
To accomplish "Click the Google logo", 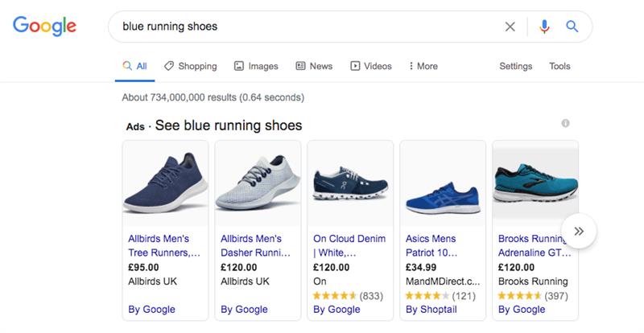I will point(44,26).
